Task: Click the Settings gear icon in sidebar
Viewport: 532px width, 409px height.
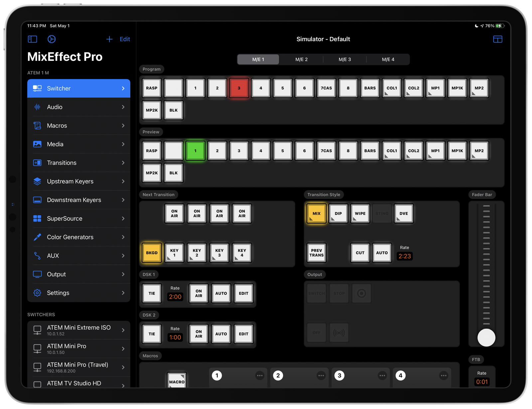Action: [x=37, y=293]
